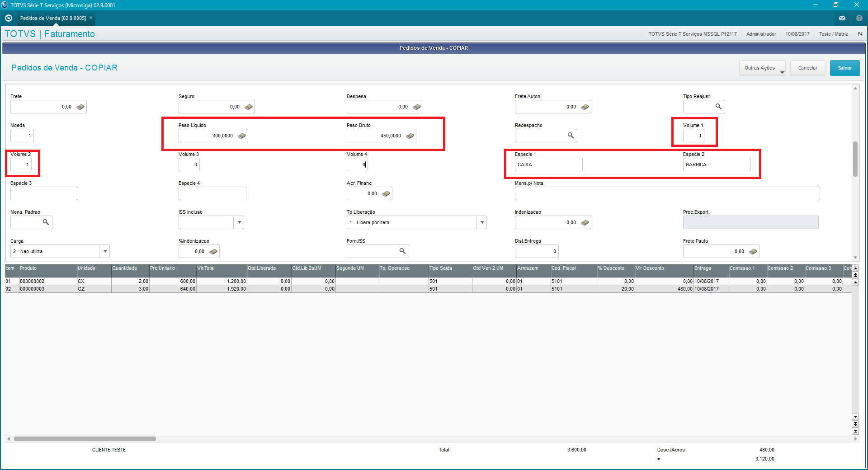Click the Especie 4 input field
The height and width of the screenshot is (470, 868).
[x=212, y=193]
